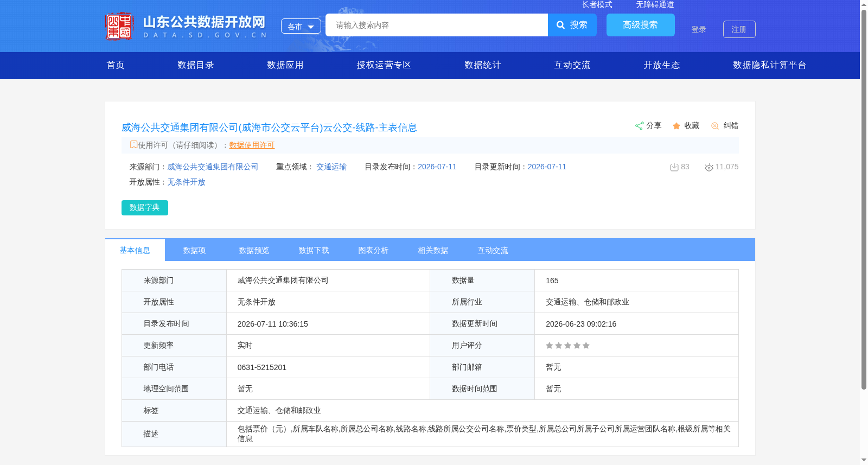The width and height of the screenshot is (868, 465).
Task: Open 长者模式 elder mode
Action: [x=597, y=4]
